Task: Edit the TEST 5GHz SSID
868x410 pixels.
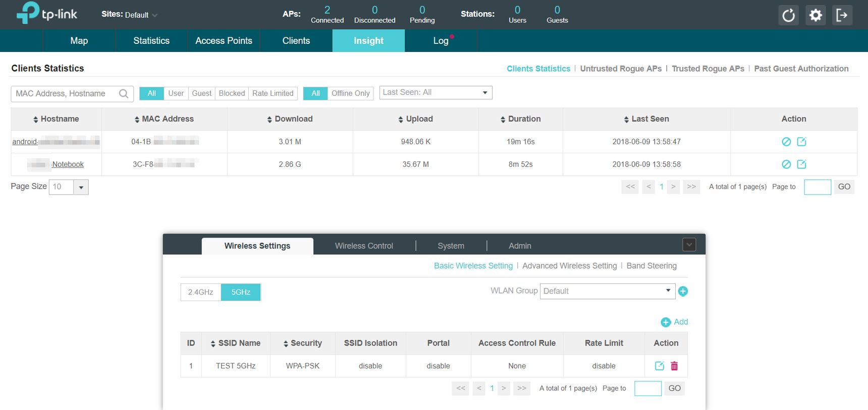Action: tap(659, 366)
